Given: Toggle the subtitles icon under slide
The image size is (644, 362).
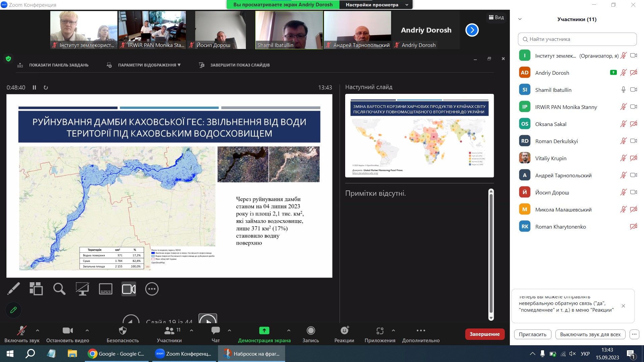Looking at the screenshot, I should 106,289.
